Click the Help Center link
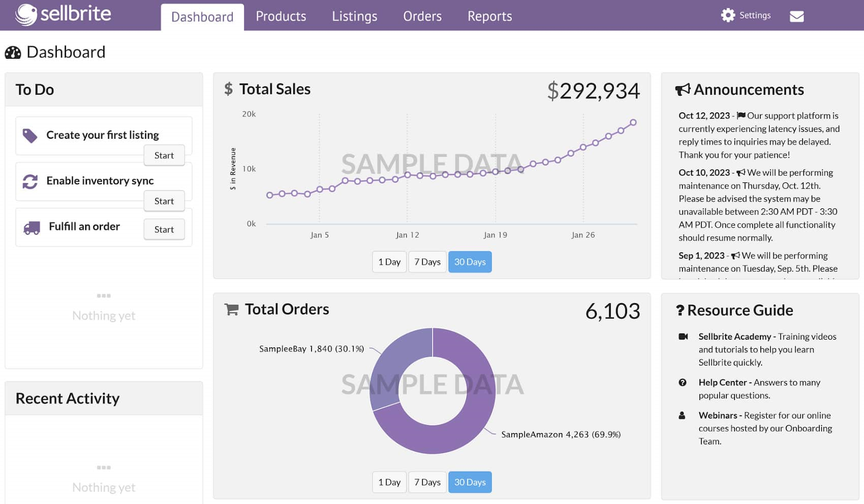This screenshot has height=504, width=864. [x=723, y=382]
